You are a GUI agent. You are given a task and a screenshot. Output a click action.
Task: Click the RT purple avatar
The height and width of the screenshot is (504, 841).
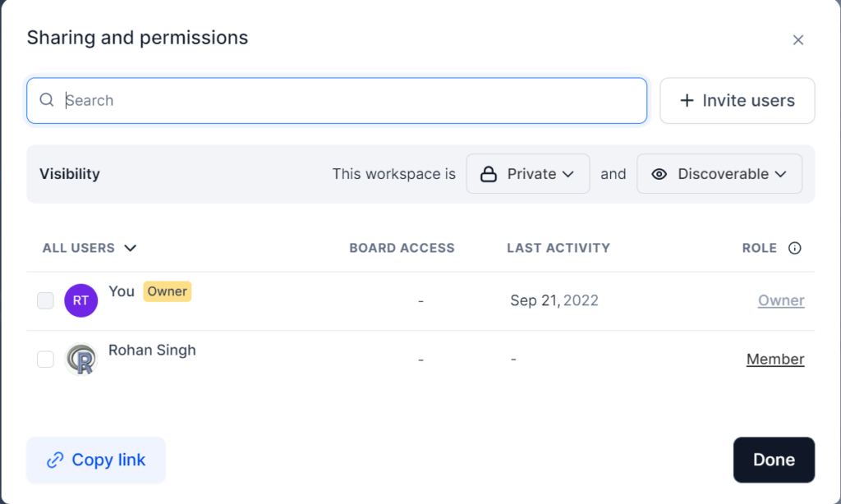coord(80,300)
